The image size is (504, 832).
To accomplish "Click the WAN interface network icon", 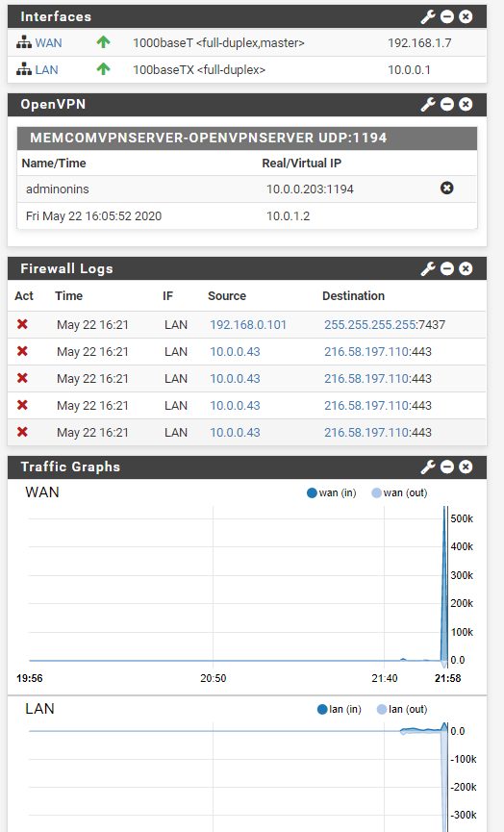I will [x=24, y=43].
